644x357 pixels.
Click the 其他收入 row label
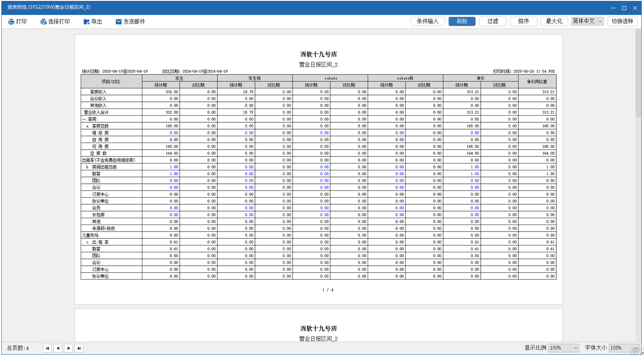[98, 106]
